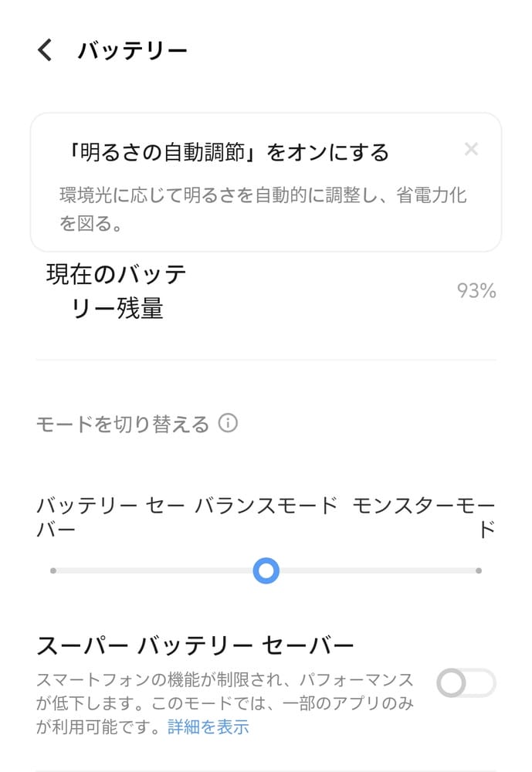Image resolution: width=532 pixels, height=772 pixels.
Task: Tap the back arrow icon
Action: click(x=46, y=51)
